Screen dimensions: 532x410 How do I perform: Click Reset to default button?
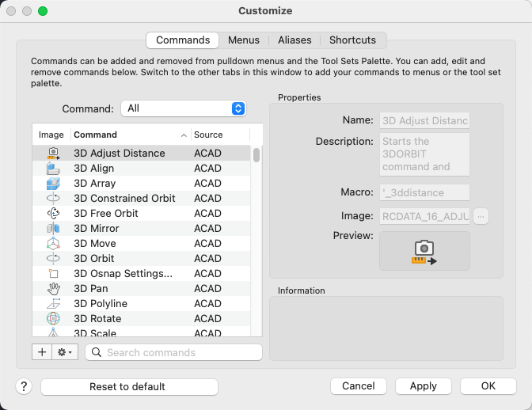click(129, 386)
